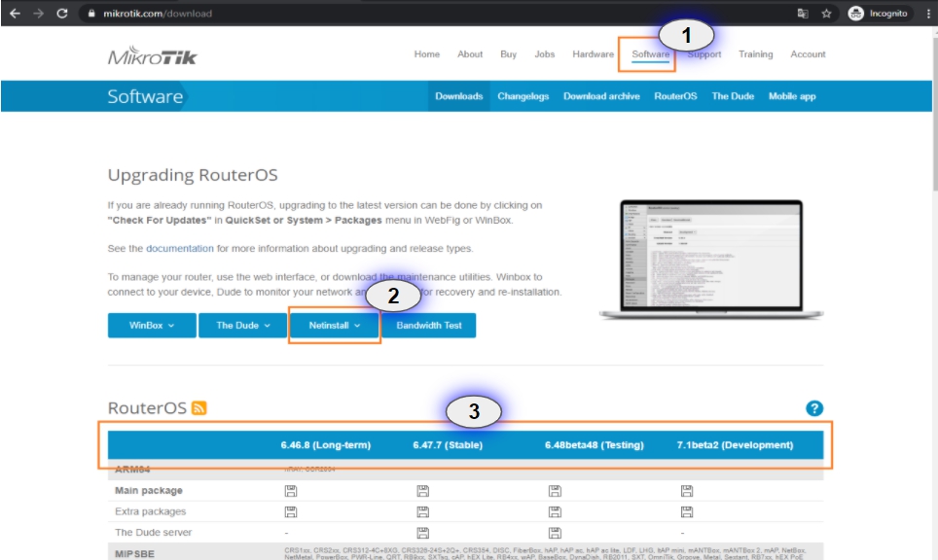The width and height of the screenshot is (938, 560).
Task: Click the browser forward arrow
Action: (x=38, y=14)
